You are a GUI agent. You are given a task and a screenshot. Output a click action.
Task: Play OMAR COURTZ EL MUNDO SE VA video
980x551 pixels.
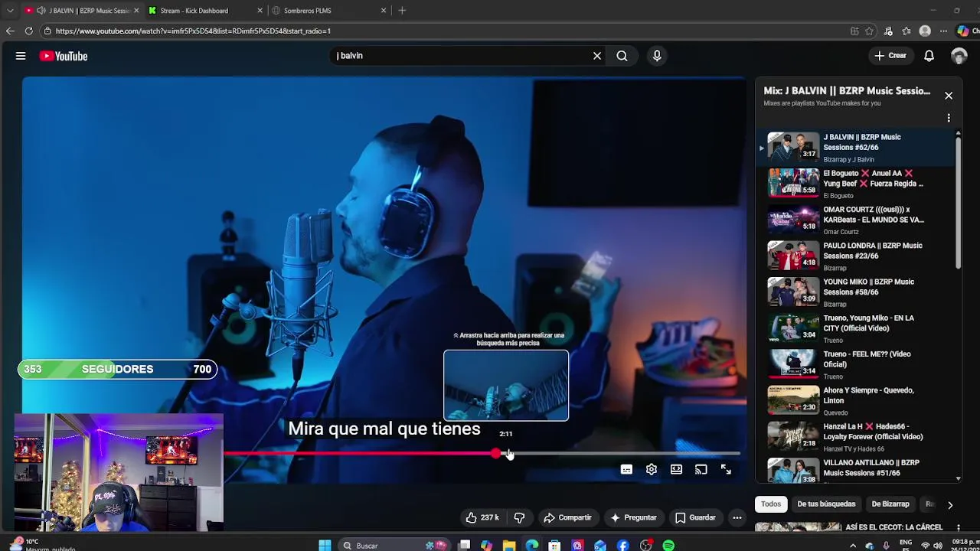(856, 219)
